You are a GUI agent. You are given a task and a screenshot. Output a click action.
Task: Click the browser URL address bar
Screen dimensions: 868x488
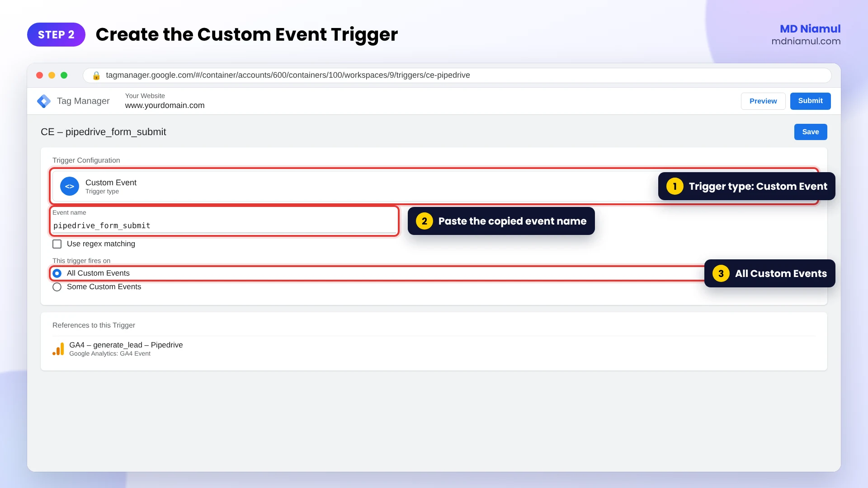pyautogui.click(x=457, y=75)
